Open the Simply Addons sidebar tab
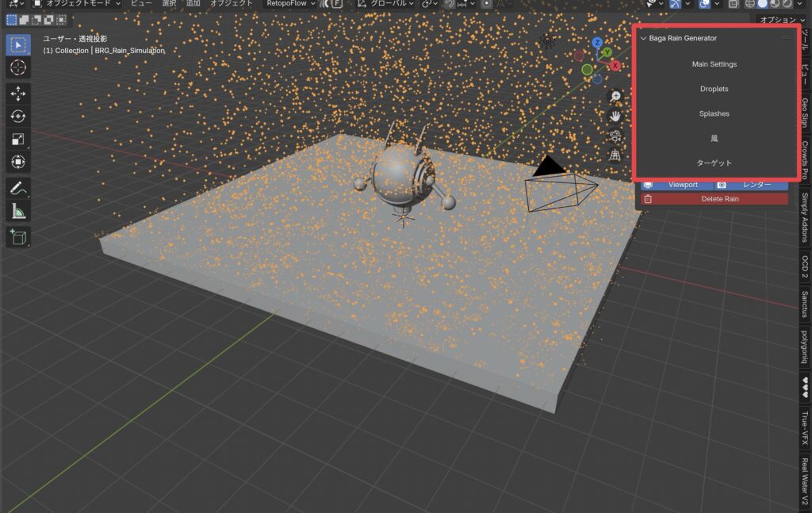The image size is (812, 513). (806, 217)
